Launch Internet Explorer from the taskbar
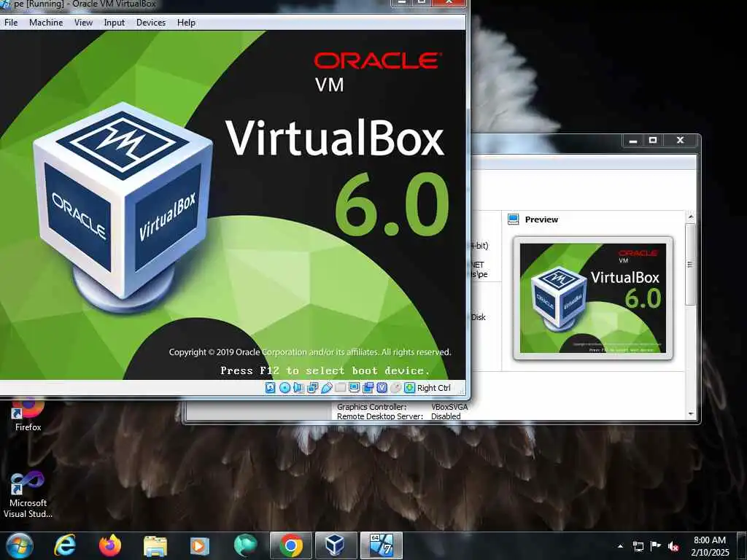The image size is (747, 560). point(65,545)
